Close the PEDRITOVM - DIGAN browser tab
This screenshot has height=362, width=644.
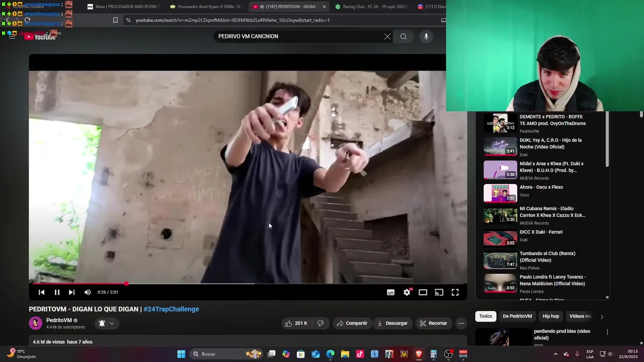[x=324, y=7]
